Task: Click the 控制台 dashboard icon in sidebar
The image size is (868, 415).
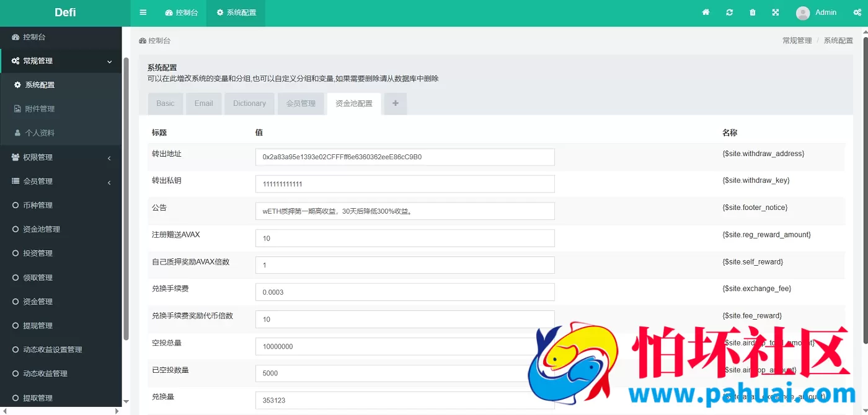Action: [x=15, y=37]
